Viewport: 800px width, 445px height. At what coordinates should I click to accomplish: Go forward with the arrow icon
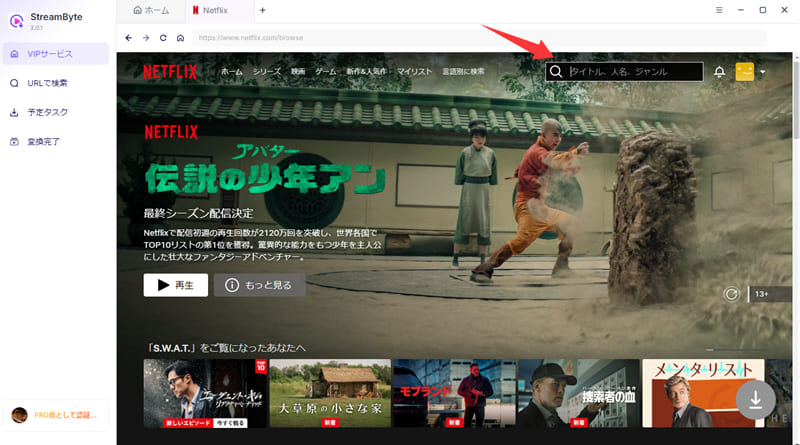(x=146, y=38)
